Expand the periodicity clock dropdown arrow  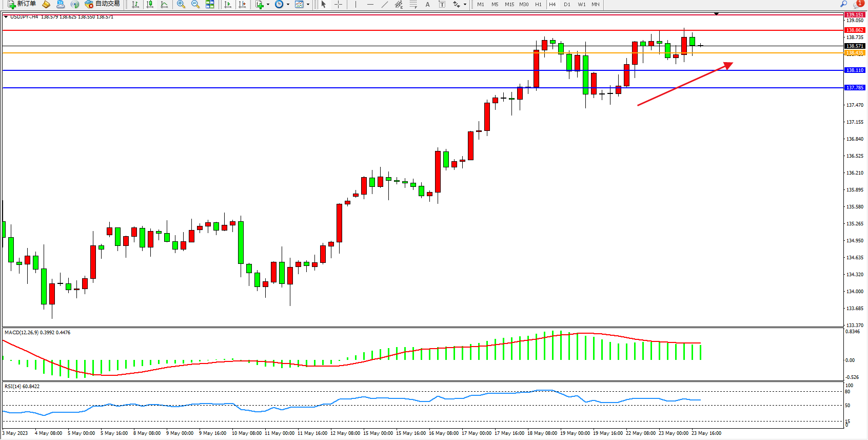(x=288, y=4)
